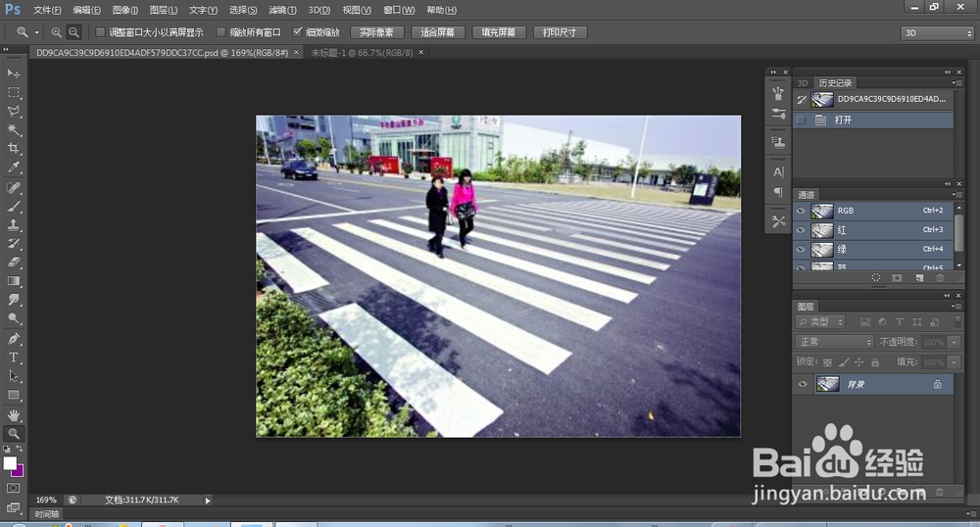Select the Healing Brush tool
980x527 pixels.
coord(13,188)
